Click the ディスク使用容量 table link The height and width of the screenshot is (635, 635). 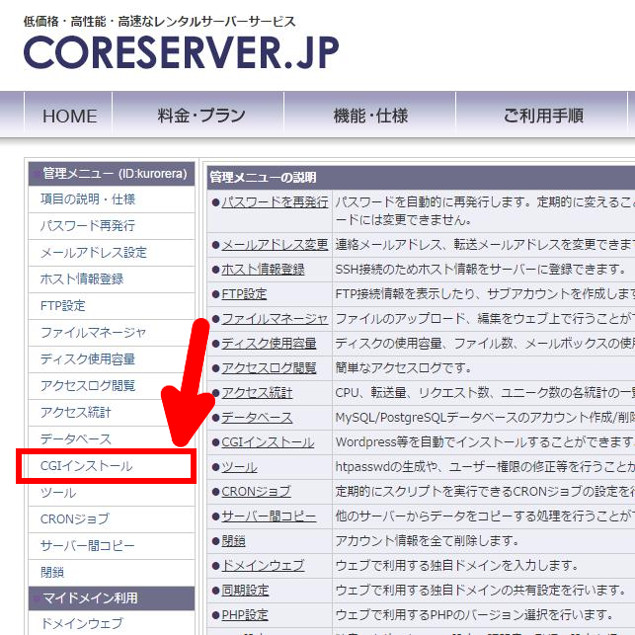(269, 343)
